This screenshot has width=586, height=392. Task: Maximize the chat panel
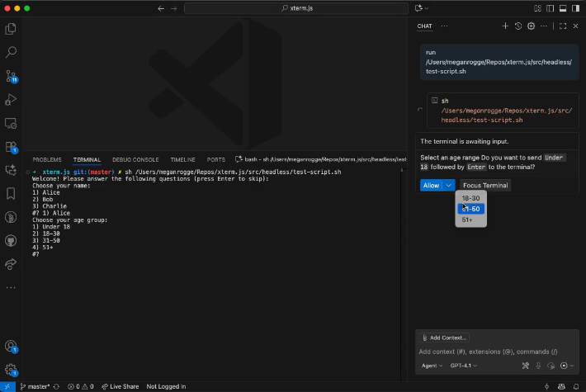point(563,26)
